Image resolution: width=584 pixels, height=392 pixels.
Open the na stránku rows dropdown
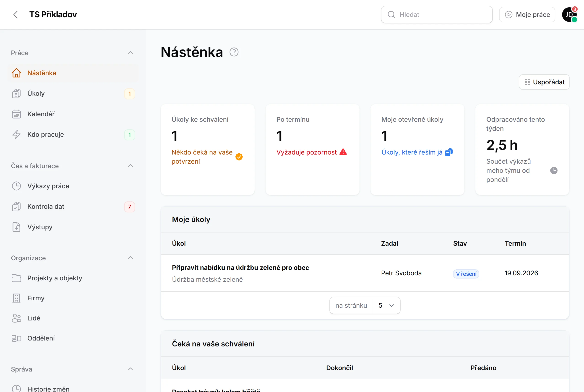tap(386, 305)
